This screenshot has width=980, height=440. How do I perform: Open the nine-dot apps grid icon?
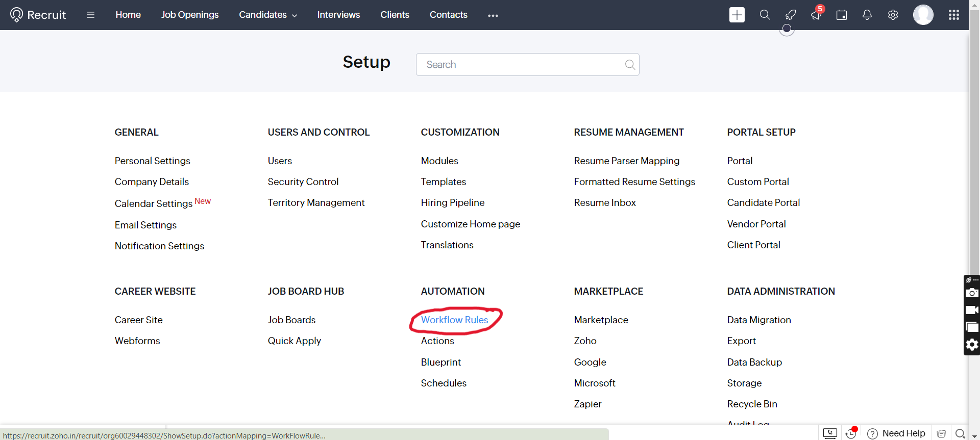954,15
